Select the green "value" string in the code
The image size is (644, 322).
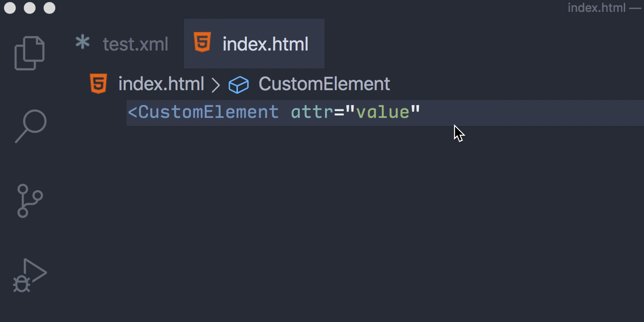tap(383, 112)
